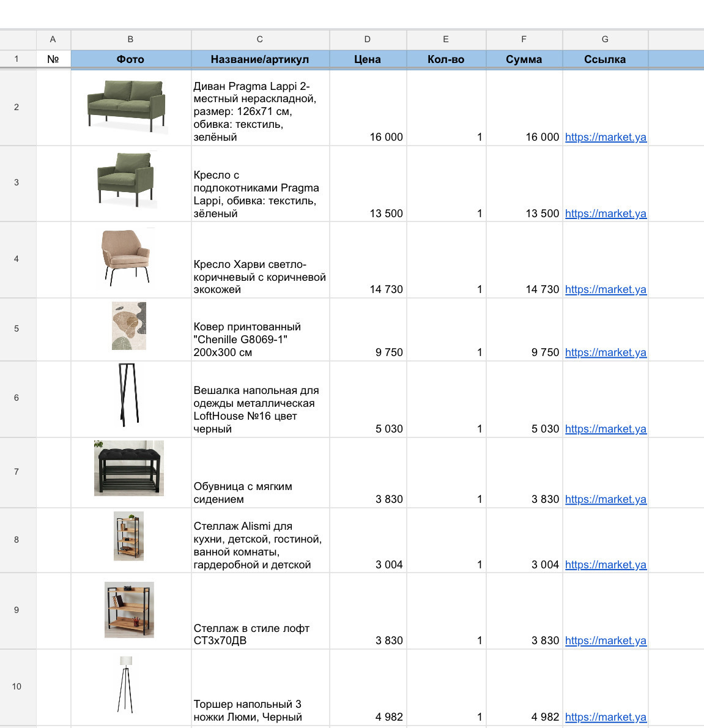Select column C header
Screen dimensions: 704x728
click(261, 40)
